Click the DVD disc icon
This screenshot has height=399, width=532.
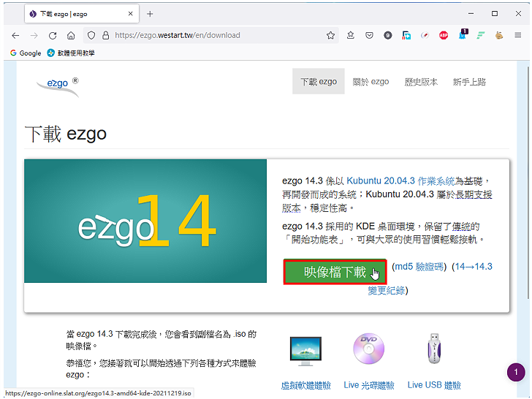pyautogui.click(x=369, y=349)
